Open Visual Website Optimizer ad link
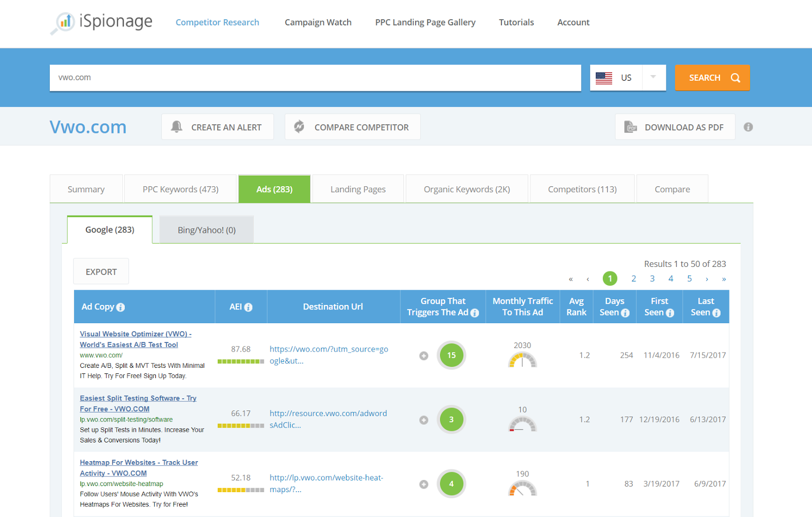Screen dimensions: 812x517 [136, 339]
